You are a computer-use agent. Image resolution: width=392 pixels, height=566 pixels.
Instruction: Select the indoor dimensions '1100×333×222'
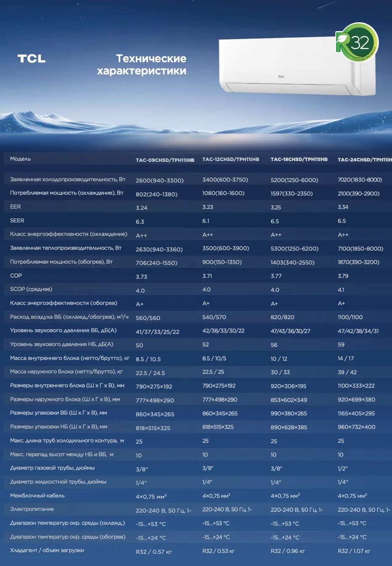point(356,386)
